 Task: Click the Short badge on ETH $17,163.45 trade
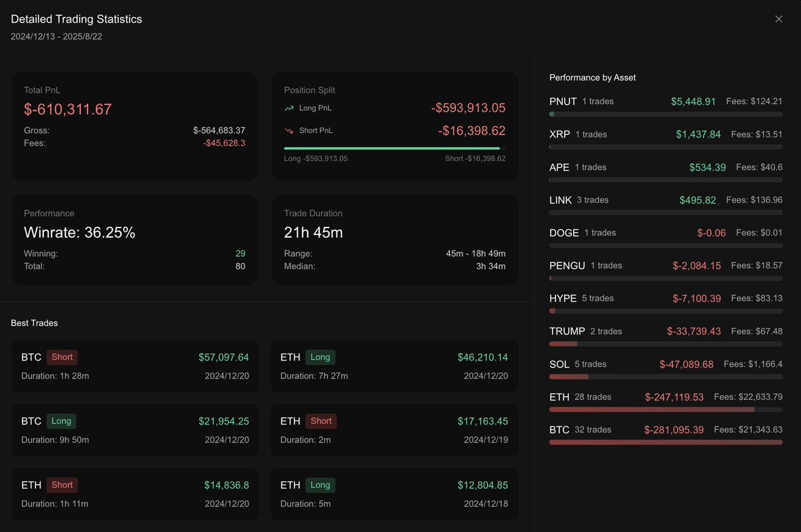pyautogui.click(x=321, y=421)
